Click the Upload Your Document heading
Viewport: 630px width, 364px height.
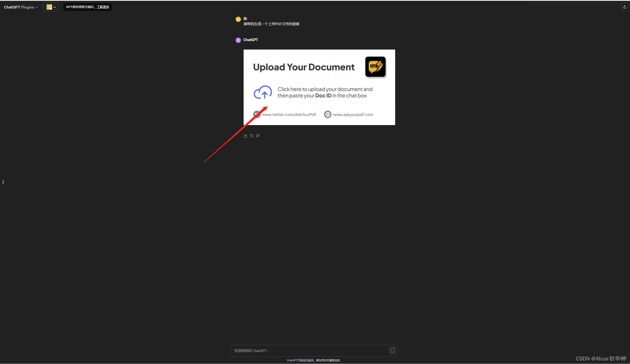point(304,67)
